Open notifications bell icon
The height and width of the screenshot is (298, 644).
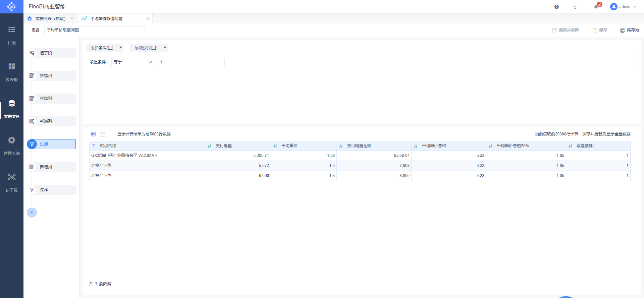pyautogui.click(x=596, y=7)
